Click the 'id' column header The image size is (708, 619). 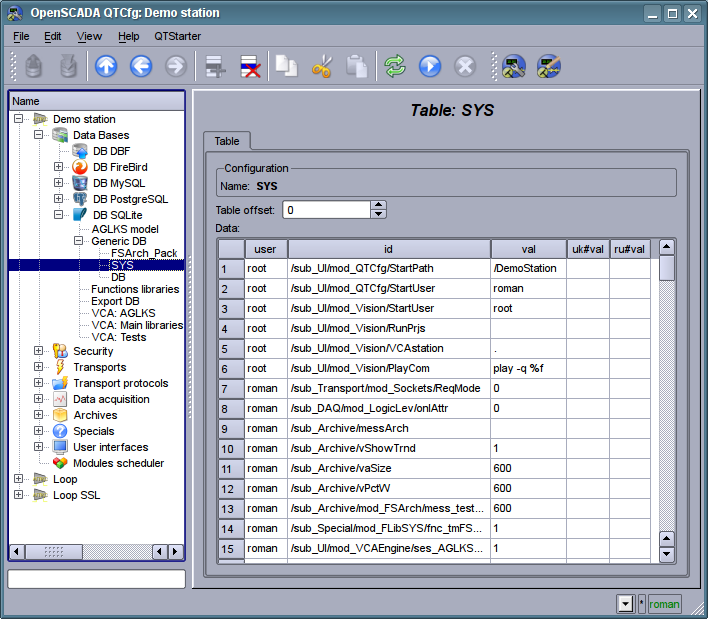(x=389, y=249)
